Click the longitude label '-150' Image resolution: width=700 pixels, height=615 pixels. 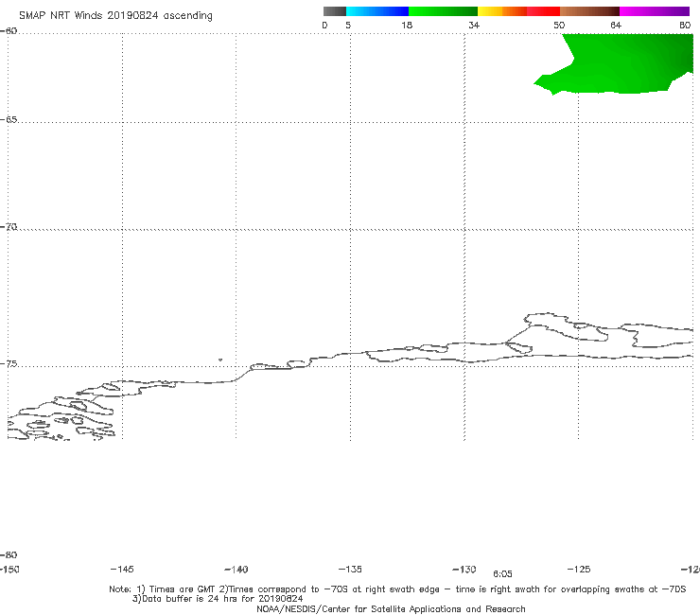click(x=9, y=569)
